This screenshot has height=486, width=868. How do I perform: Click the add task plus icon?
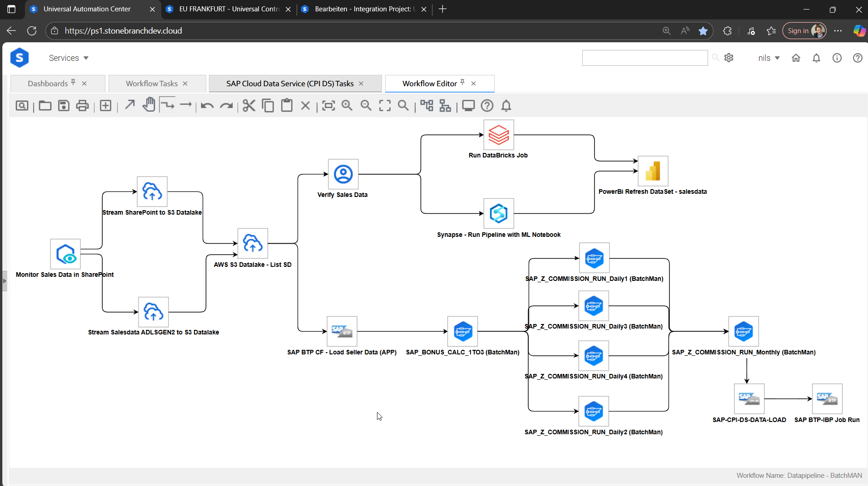(x=105, y=106)
